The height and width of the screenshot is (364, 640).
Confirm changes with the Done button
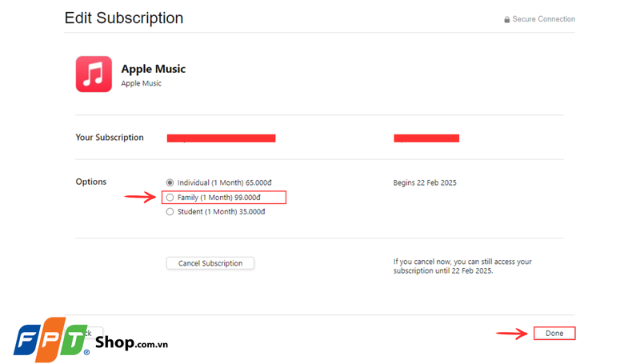point(554,333)
